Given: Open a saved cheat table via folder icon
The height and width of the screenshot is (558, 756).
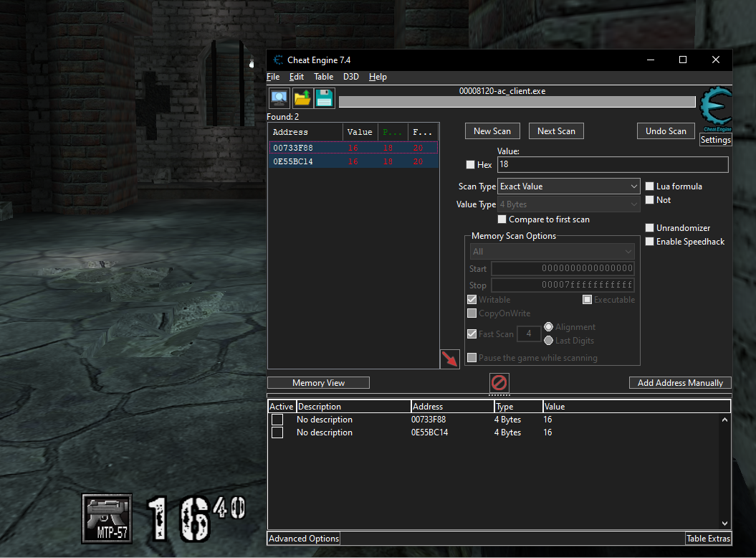Looking at the screenshot, I should (301, 98).
